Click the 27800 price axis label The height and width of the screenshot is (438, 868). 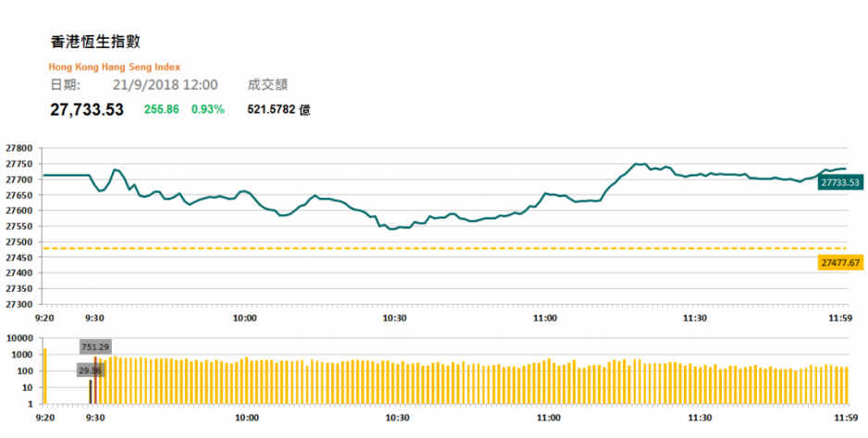pos(20,148)
